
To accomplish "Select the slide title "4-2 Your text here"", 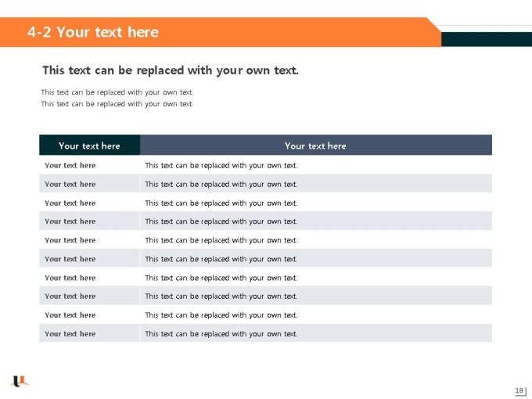I will coord(93,32).
